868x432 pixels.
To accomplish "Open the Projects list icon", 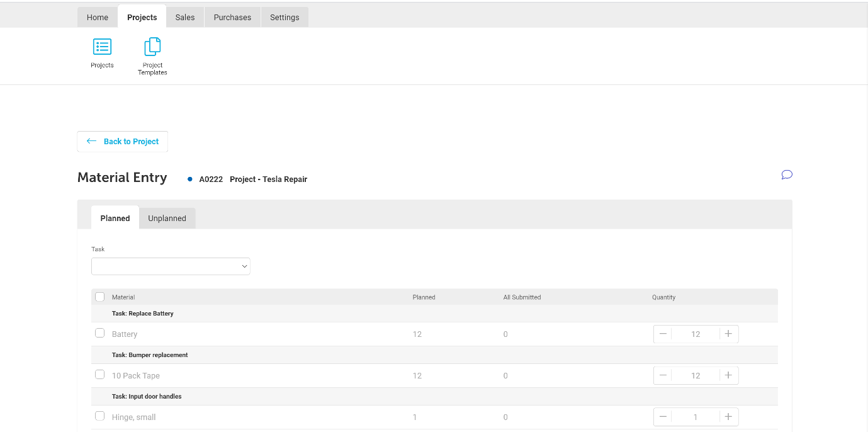I will coord(102,47).
